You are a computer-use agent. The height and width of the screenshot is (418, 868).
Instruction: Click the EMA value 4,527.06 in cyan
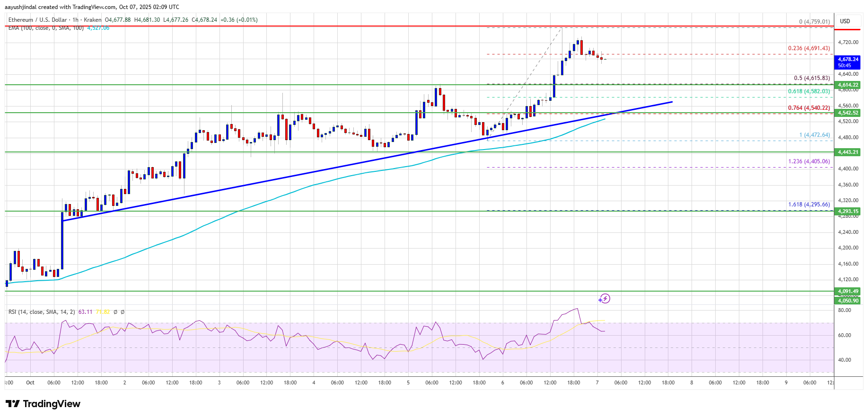[x=98, y=28]
